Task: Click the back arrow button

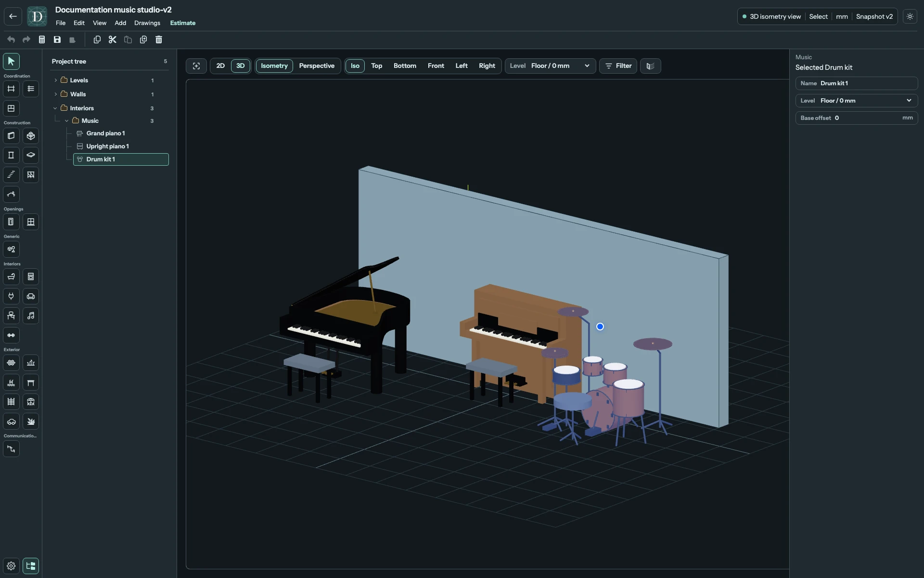Action: coord(13,16)
